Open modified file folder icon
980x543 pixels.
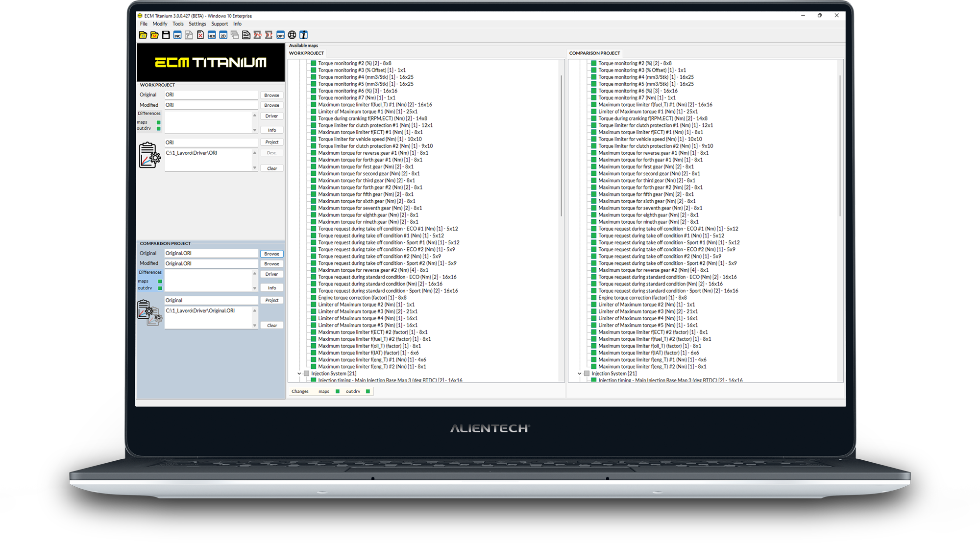click(x=154, y=35)
